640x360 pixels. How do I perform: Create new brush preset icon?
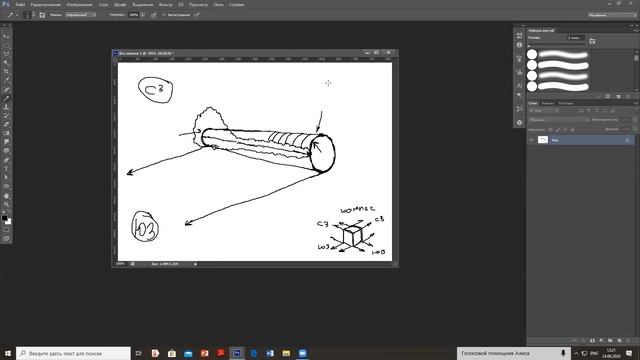tap(618, 96)
